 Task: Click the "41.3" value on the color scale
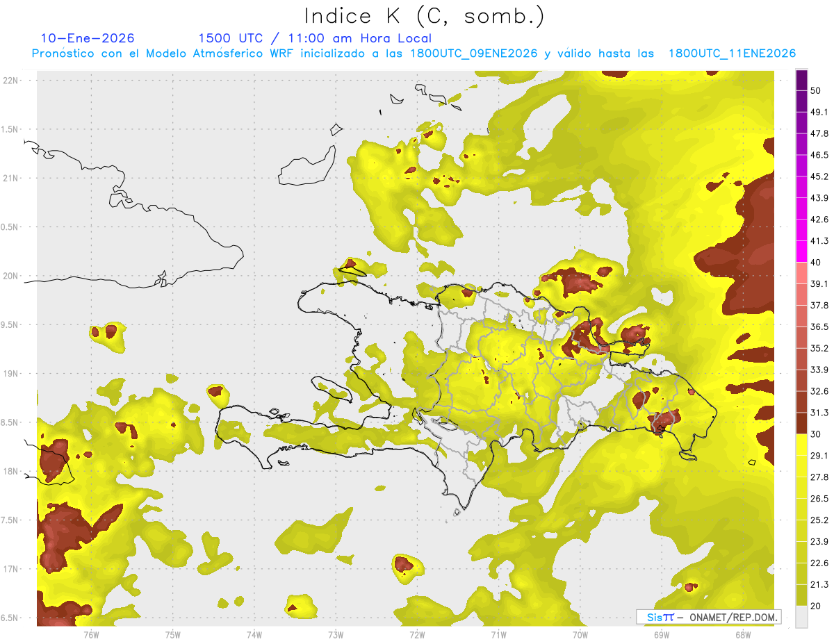coord(819,241)
